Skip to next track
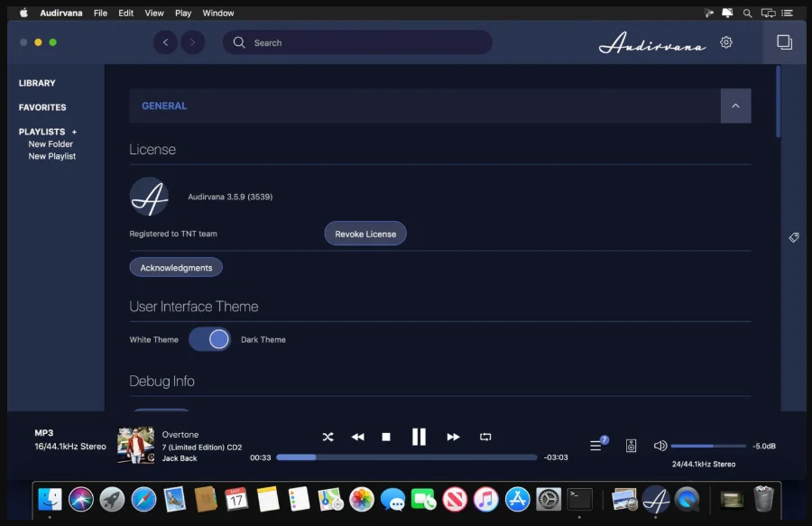 [453, 437]
